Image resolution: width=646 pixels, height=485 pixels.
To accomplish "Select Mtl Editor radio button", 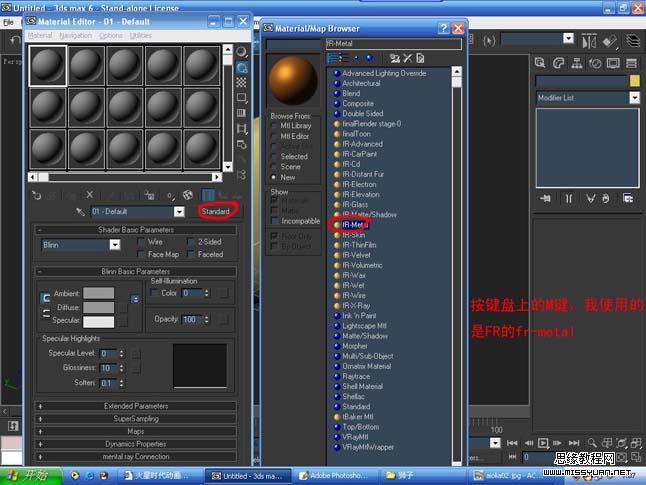I will 274,136.
